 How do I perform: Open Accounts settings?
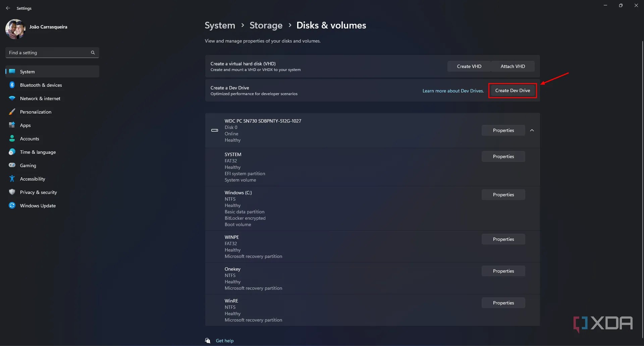point(29,139)
